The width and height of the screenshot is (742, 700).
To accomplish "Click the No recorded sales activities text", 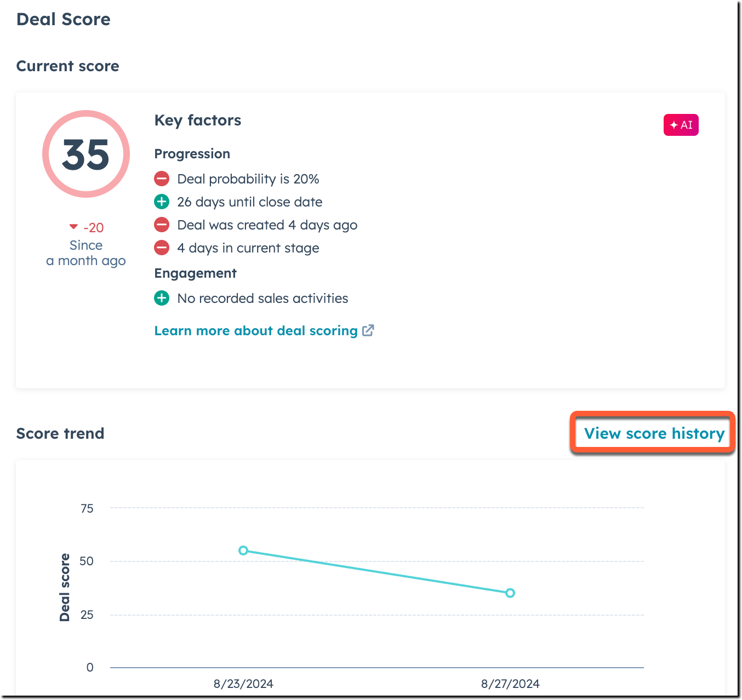I will pyautogui.click(x=262, y=299).
